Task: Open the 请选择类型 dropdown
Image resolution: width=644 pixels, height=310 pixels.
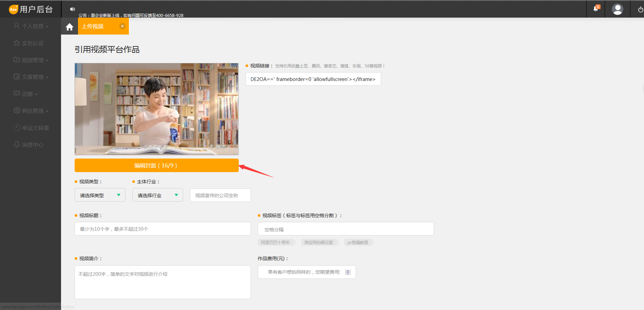Action: [x=100, y=195]
